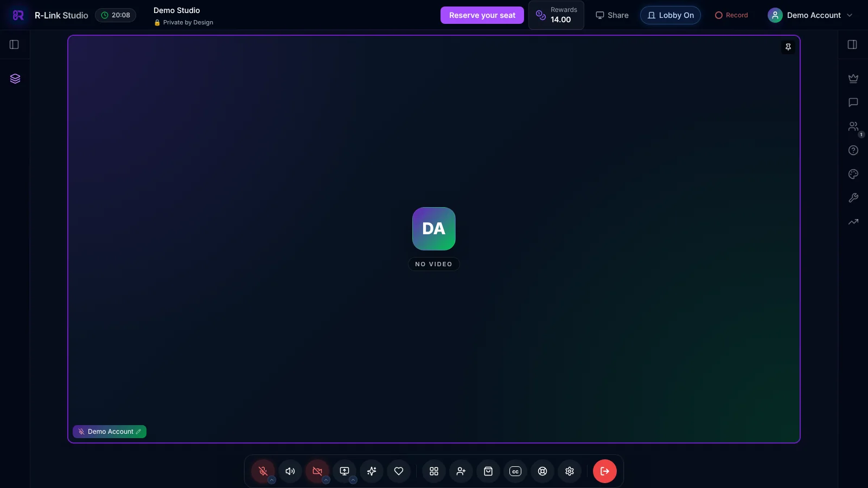The height and width of the screenshot is (488, 868).
Task: Expand camera options chevron
Action: click(x=326, y=480)
